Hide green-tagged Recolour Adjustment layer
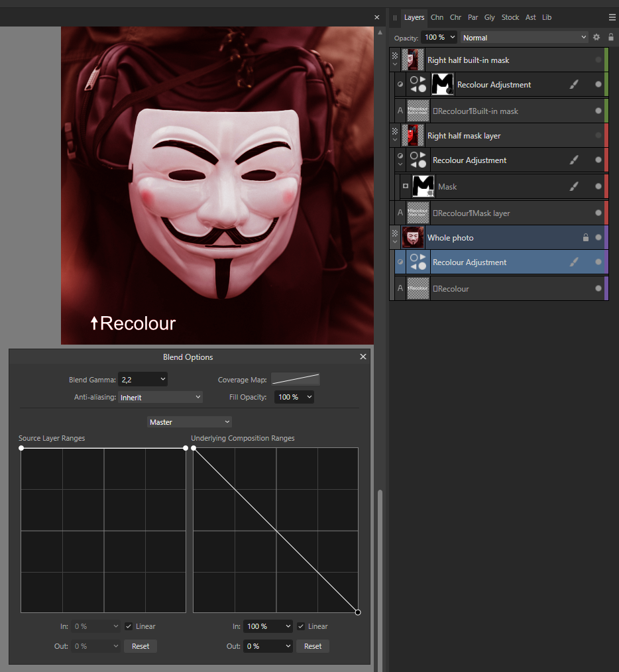Image resolution: width=619 pixels, height=672 pixels. [598, 84]
